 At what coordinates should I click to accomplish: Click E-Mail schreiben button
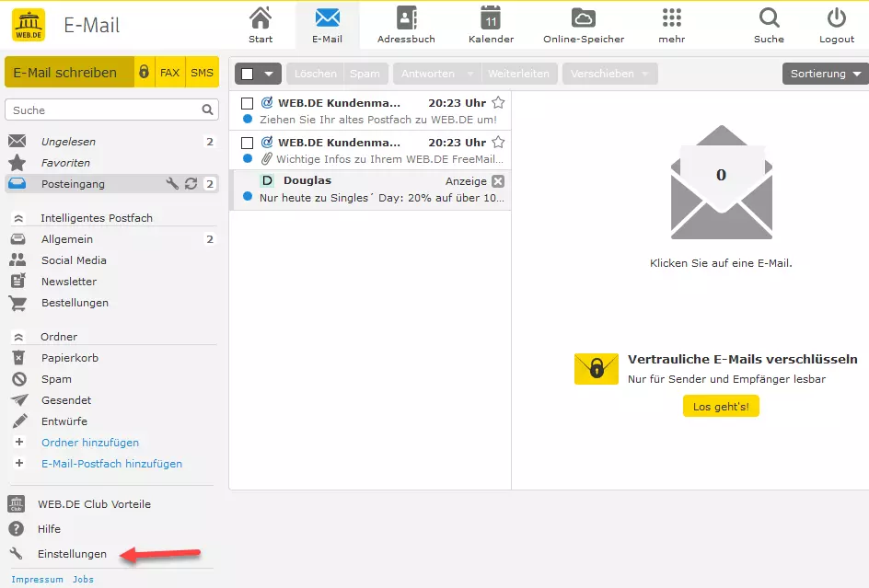[x=69, y=72]
